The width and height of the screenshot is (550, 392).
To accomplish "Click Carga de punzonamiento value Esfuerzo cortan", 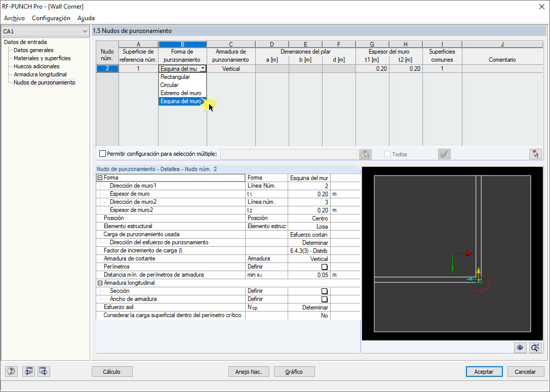I will (x=309, y=235).
